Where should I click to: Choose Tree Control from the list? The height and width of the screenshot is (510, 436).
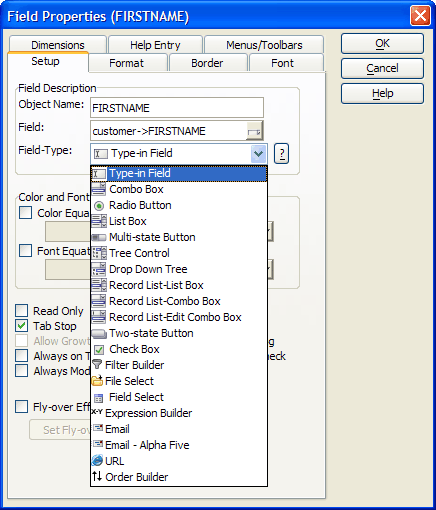coord(179,253)
